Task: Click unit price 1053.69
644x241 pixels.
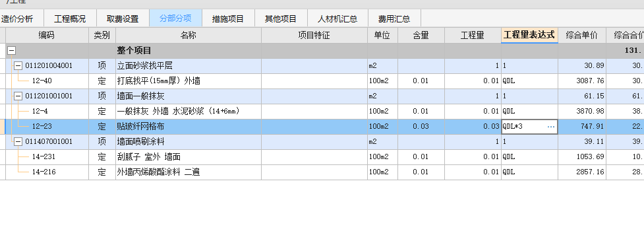Action: click(581, 157)
